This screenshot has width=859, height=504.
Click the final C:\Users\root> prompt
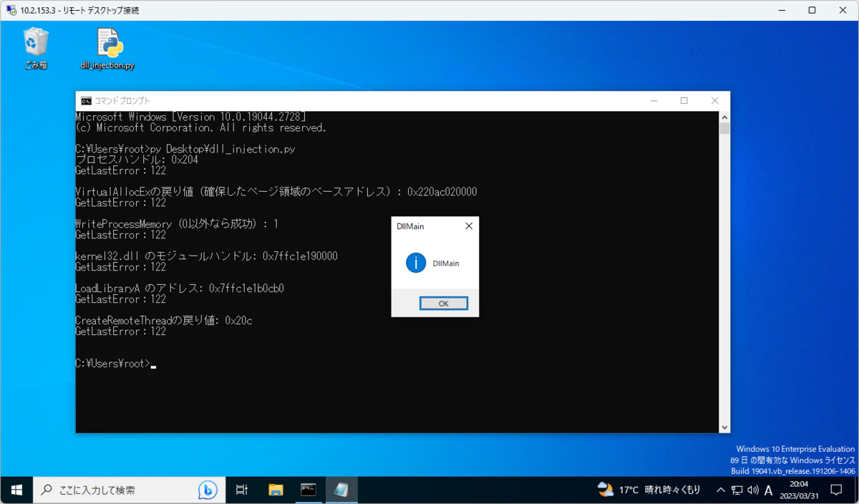pyautogui.click(x=112, y=364)
